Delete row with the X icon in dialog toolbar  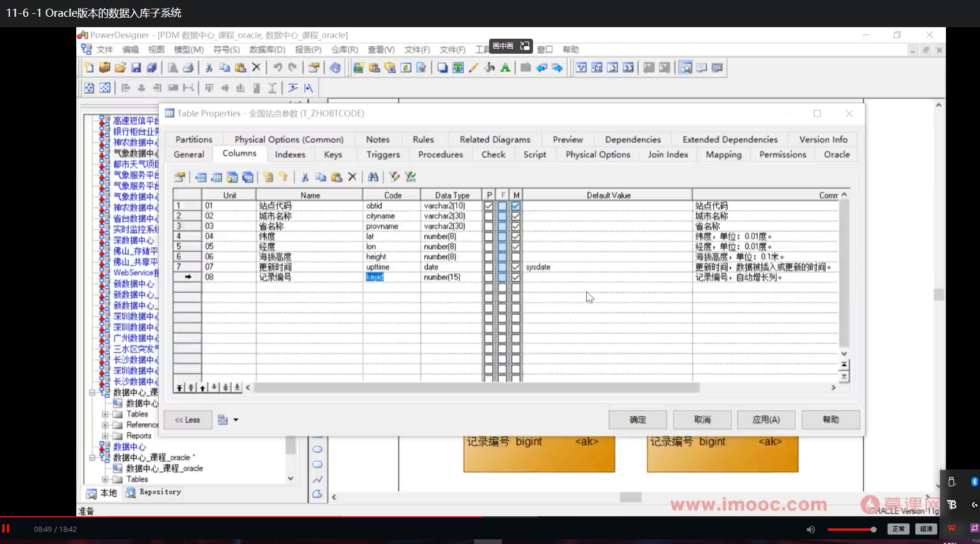(352, 177)
